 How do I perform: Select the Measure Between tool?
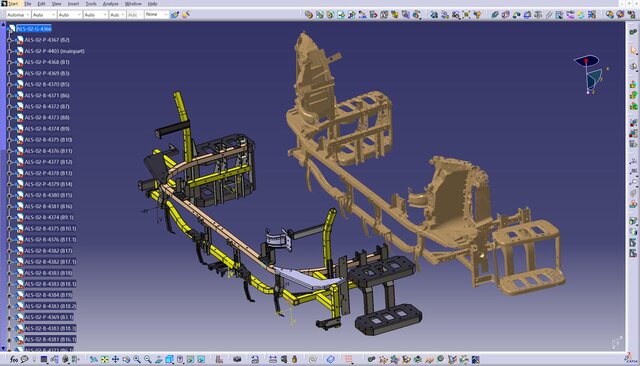click(273, 359)
